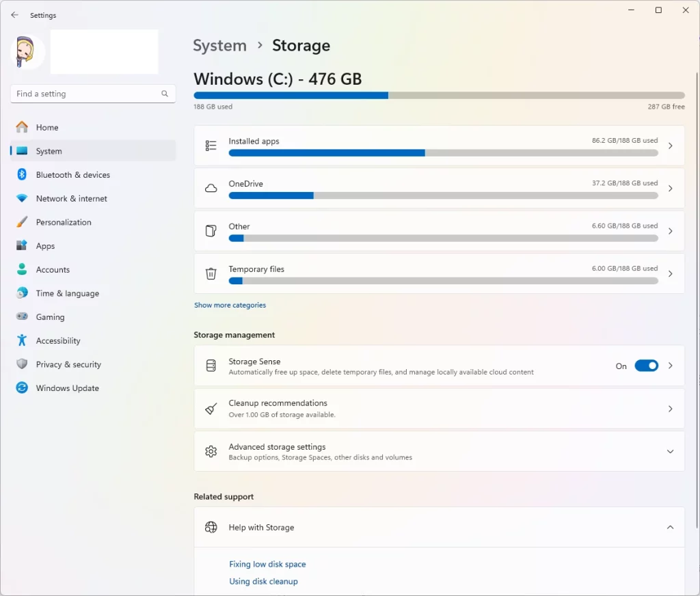Viewport: 700px width, 596px height.
Task: Collapse the Help with Storage section
Action: 670,527
